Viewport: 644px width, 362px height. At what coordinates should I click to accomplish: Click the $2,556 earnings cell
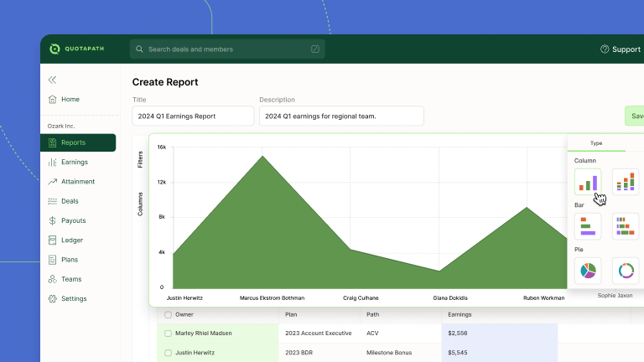[x=500, y=334]
